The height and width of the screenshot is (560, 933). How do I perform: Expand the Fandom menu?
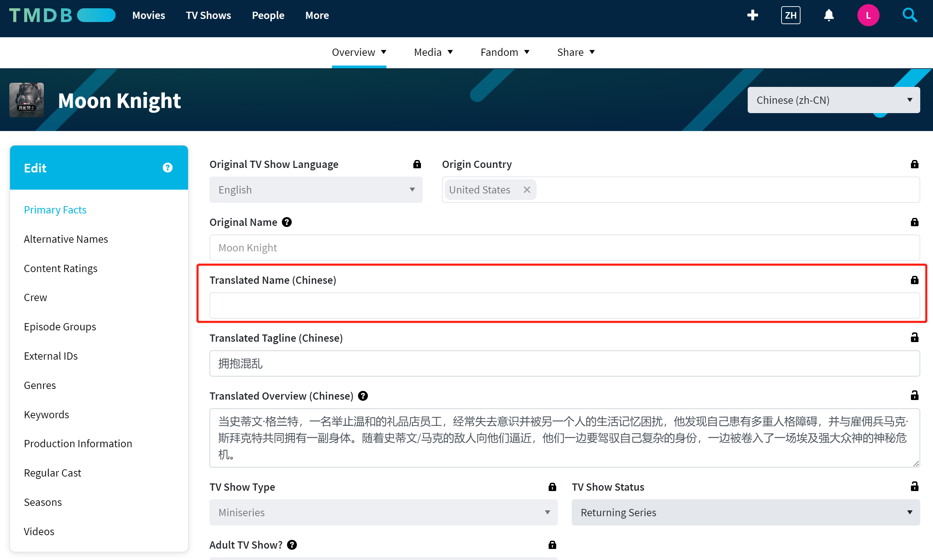tap(505, 52)
